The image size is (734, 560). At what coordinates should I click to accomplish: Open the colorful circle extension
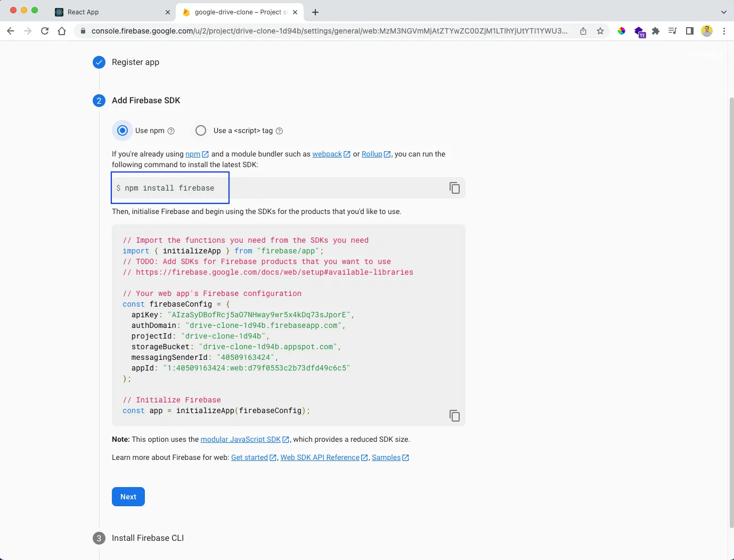[x=622, y=31]
